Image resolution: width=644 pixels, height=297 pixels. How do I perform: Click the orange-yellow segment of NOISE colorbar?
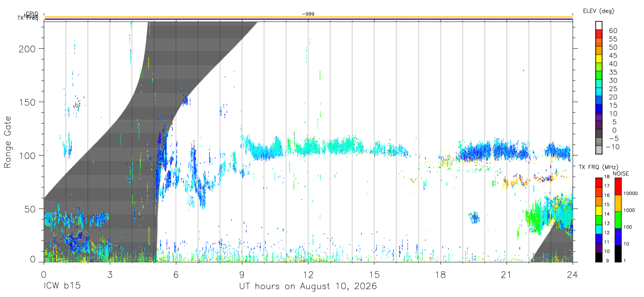click(618, 203)
